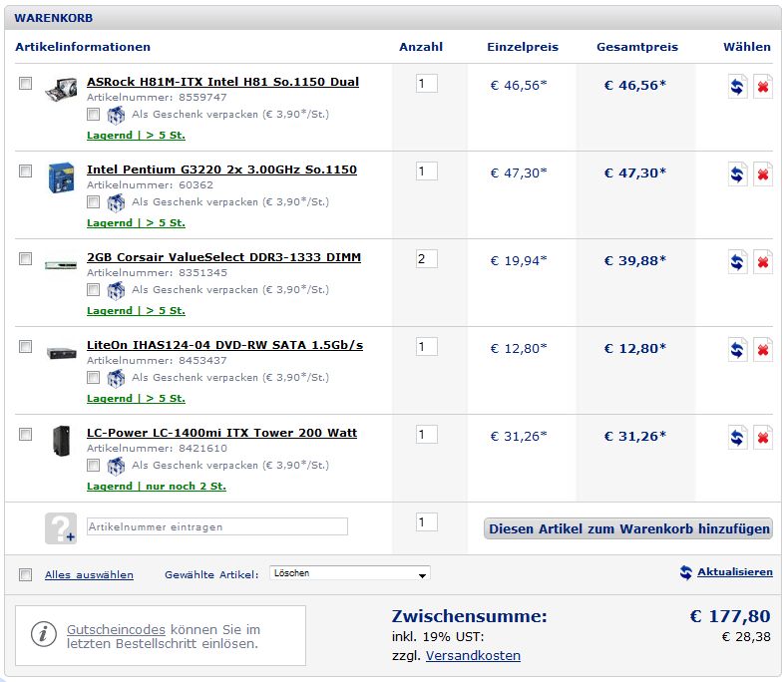Click the refresh icon for LC-Power case row
Viewport: 784px width, 682px height.
(x=737, y=438)
